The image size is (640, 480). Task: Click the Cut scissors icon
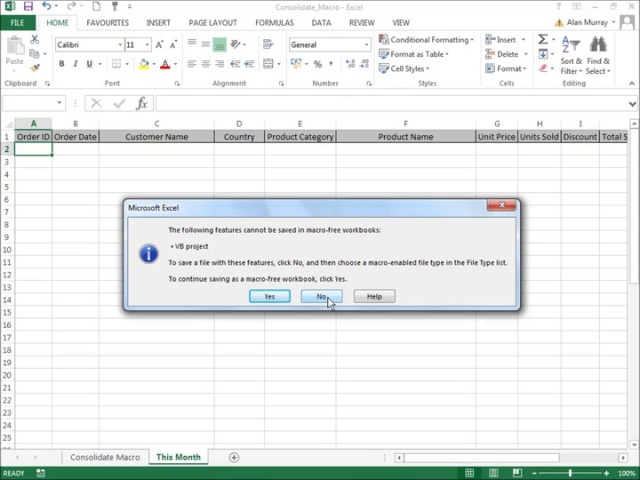click(35, 40)
